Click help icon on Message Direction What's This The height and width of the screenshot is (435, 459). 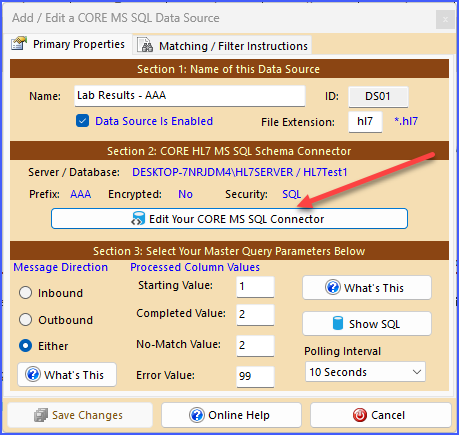(x=33, y=374)
